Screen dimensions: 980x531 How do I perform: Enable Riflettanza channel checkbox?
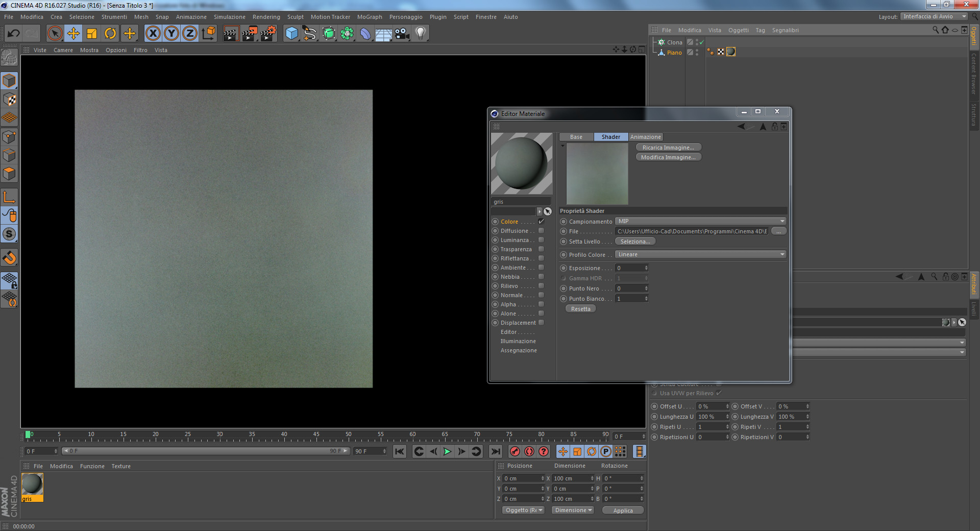[541, 258]
